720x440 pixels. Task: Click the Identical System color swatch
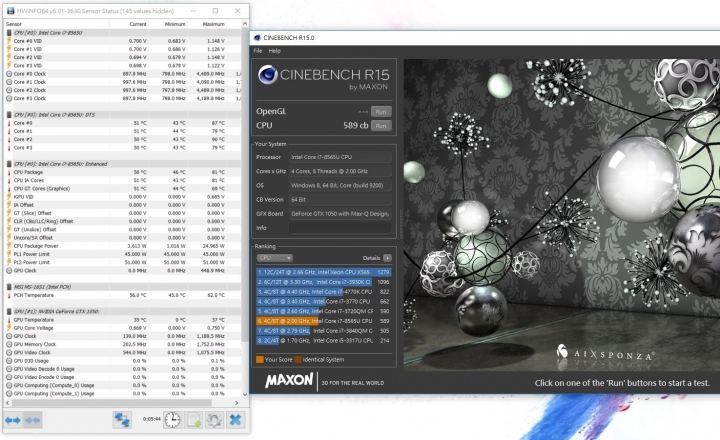coord(298,360)
